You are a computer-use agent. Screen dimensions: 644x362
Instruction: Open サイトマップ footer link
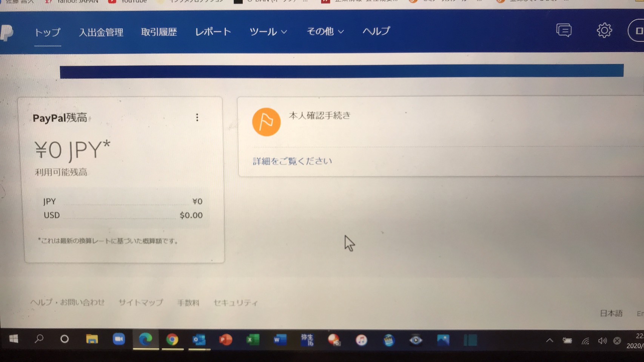141,302
